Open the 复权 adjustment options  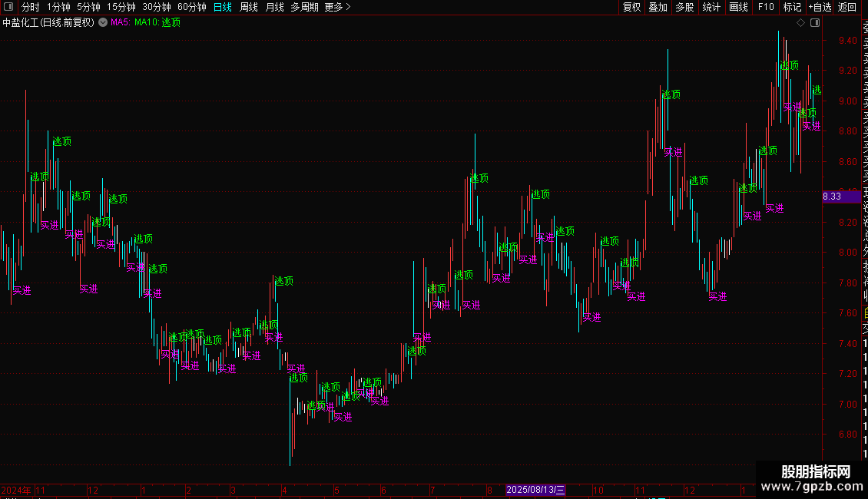(x=631, y=7)
